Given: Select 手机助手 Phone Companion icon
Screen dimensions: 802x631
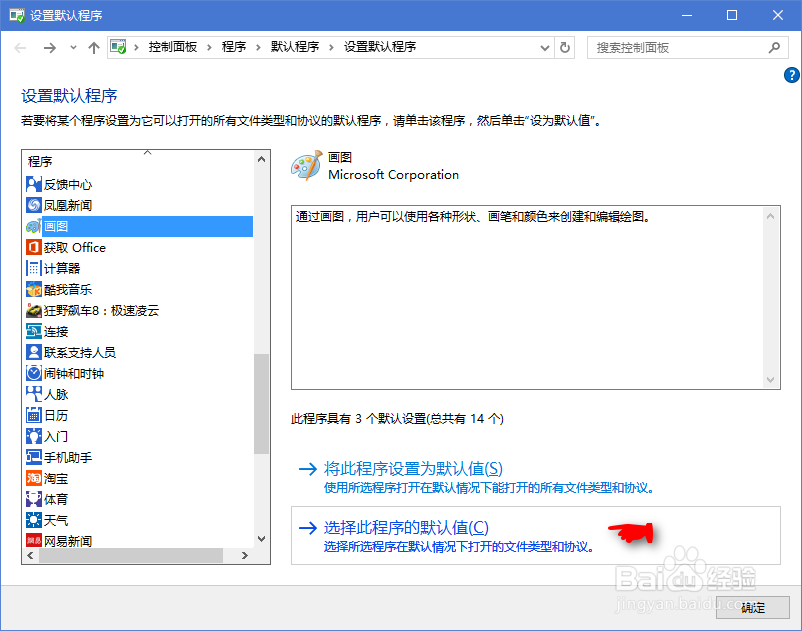Looking at the screenshot, I should 33,457.
